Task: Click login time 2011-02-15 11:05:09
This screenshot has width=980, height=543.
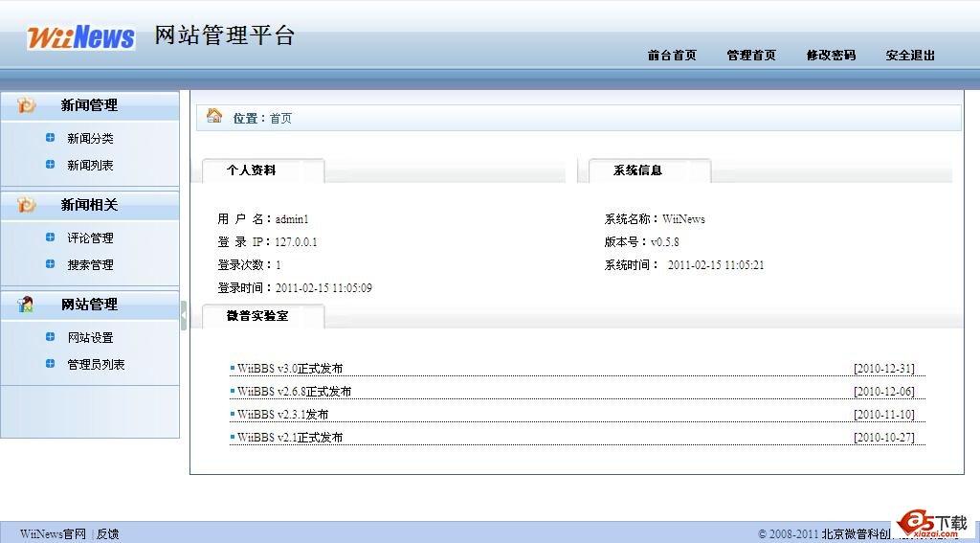Action: coord(323,288)
